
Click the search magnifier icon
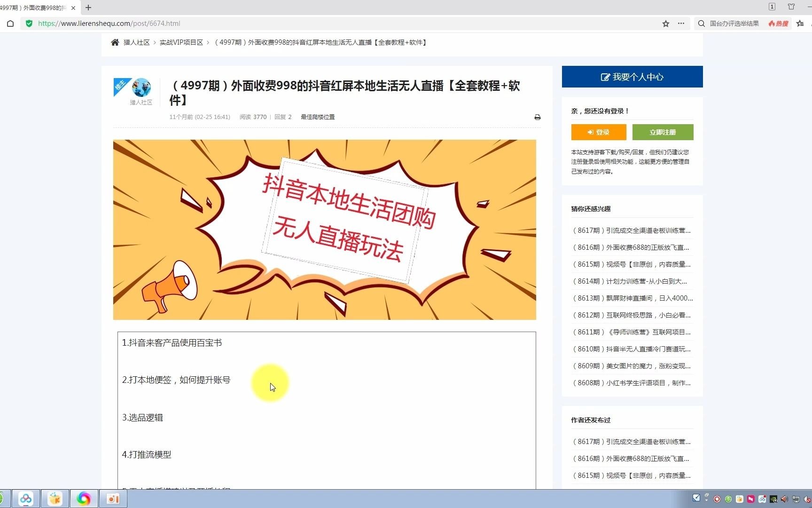(701, 24)
